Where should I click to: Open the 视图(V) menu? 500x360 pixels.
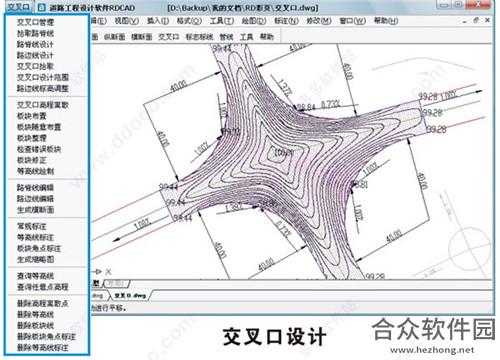click(127, 21)
